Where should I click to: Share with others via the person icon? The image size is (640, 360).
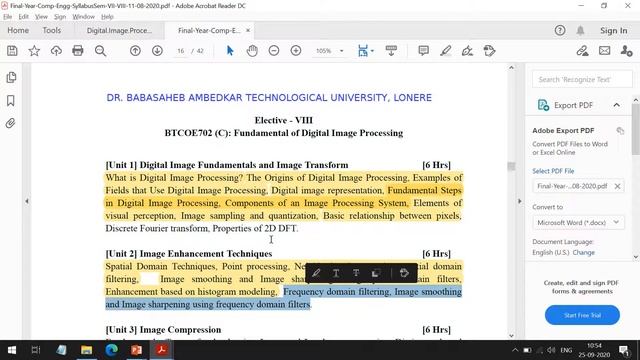[626, 51]
